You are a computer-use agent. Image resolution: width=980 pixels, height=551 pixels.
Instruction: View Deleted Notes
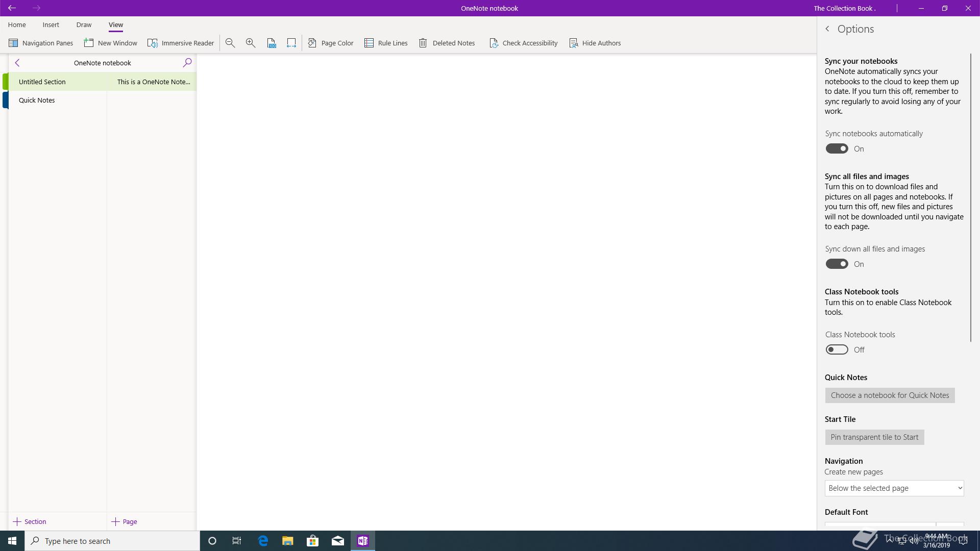(x=447, y=43)
